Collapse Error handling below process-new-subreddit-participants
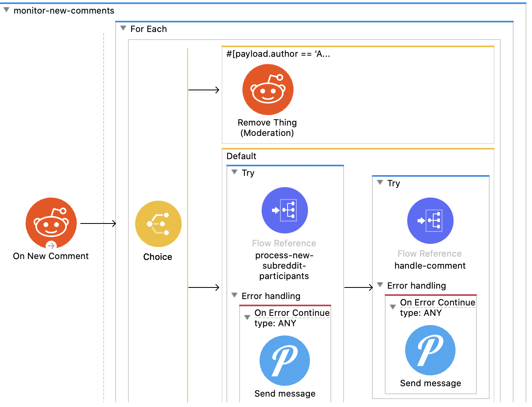Screen dimensions: 532x407 coord(234,295)
